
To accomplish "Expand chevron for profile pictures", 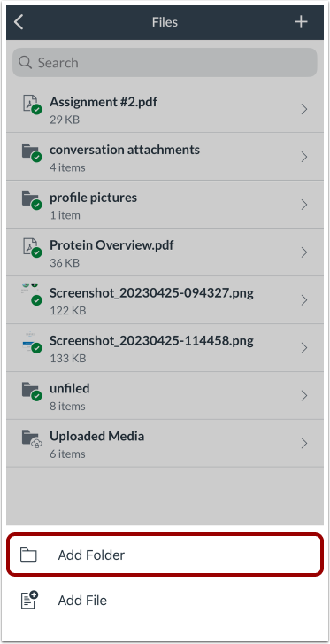I will (x=304, y=205).
